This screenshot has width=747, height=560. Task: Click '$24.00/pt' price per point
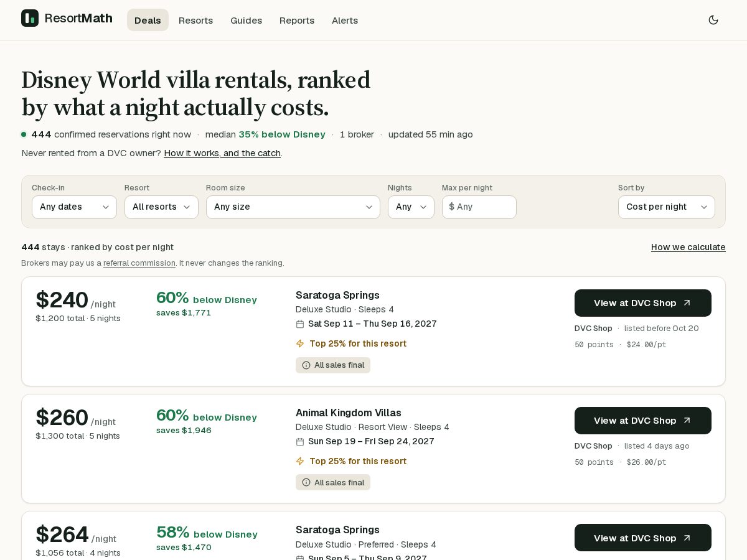pos(646,345)
